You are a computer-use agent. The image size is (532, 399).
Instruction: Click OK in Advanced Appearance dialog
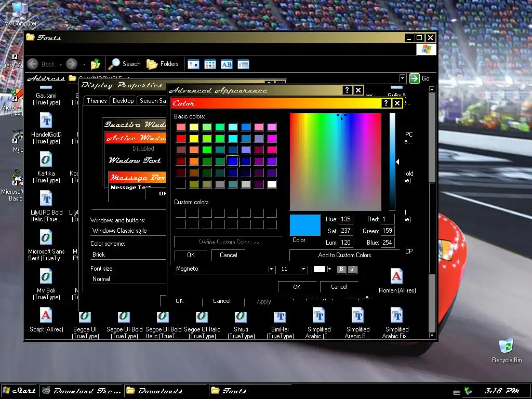(x=297, y=287)
